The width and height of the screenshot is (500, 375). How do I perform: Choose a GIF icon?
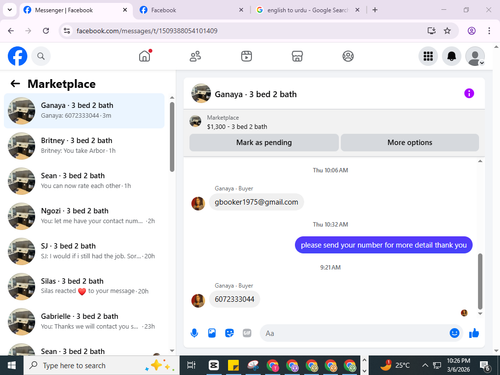tap(247, 333)
